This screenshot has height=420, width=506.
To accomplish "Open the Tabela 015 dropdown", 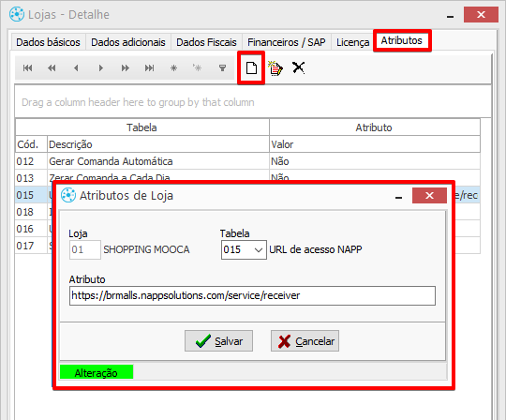I will (244, 249).
